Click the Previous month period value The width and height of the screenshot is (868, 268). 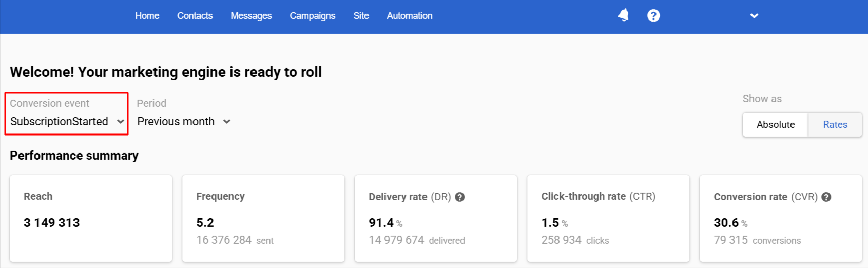pyautogui.click(x=176, y=122)
